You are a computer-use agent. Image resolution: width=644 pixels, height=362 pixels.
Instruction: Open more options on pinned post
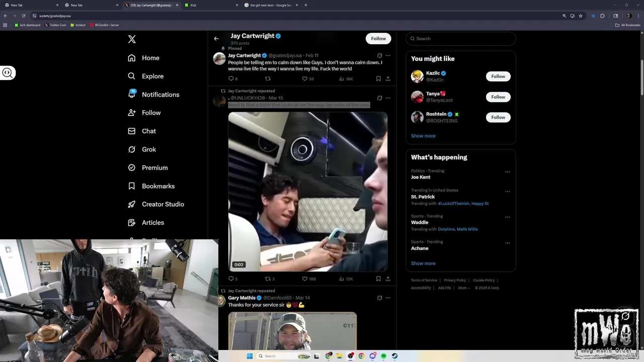click(x=388, y=56)
